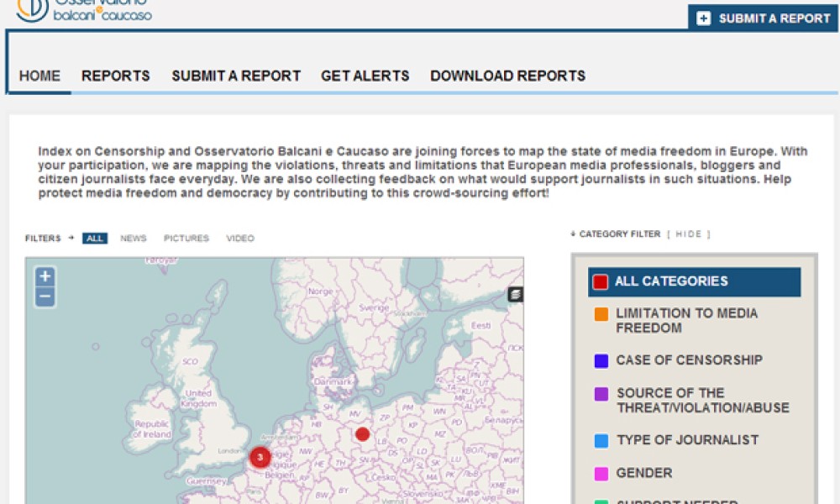Click the red marker over Germany

coord(363,433)
